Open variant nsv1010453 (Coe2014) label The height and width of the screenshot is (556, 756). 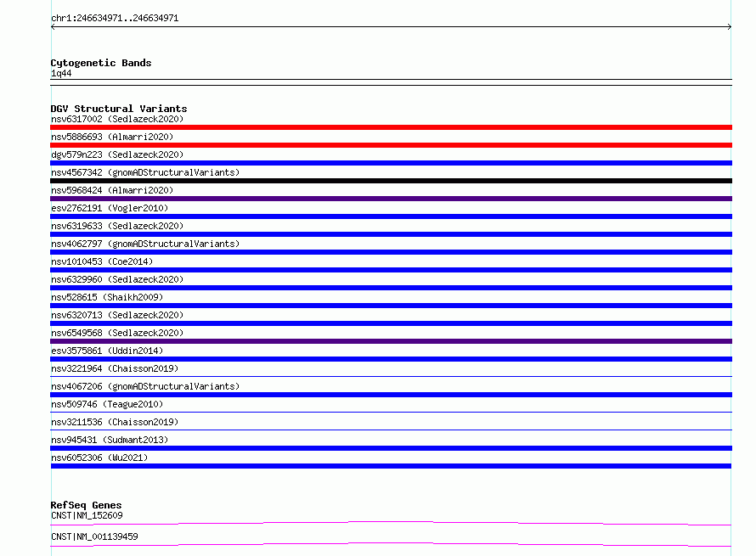(x=102, y=261)
